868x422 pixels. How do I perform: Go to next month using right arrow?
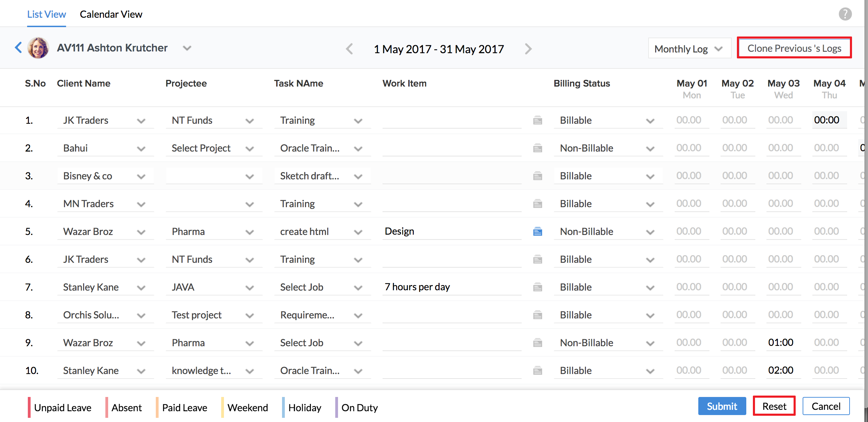[528, 49]
